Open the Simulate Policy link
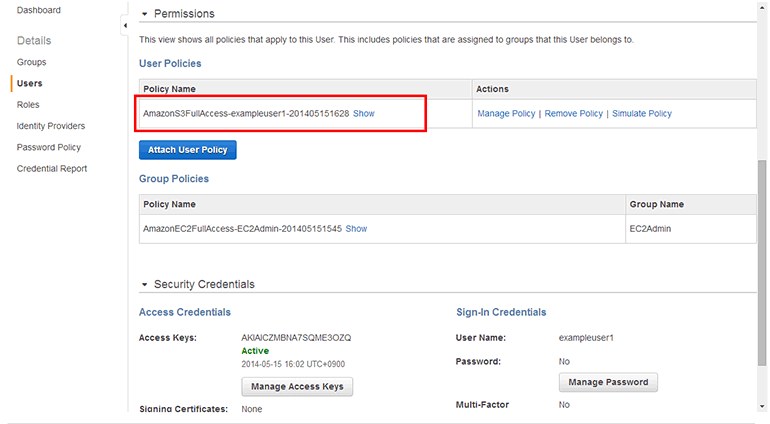Image resolution: width=770 pixels, height=424 pixels. [x=642, y=114]
